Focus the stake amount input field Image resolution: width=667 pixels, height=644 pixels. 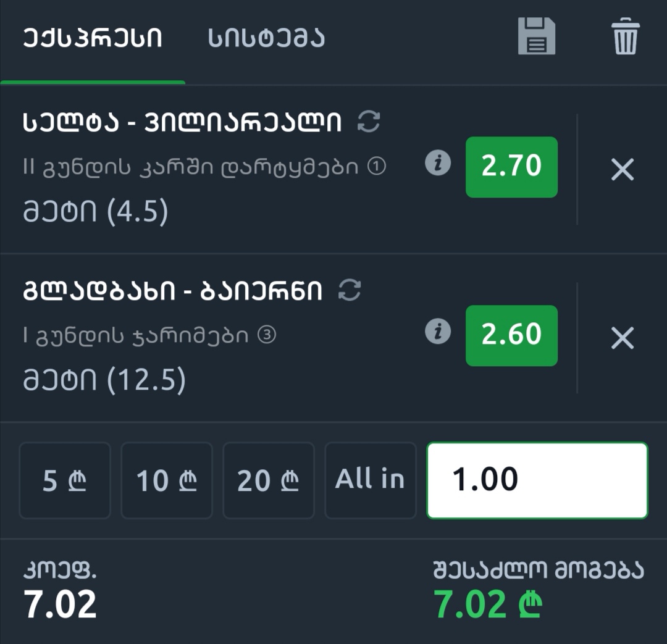[537, 480]
